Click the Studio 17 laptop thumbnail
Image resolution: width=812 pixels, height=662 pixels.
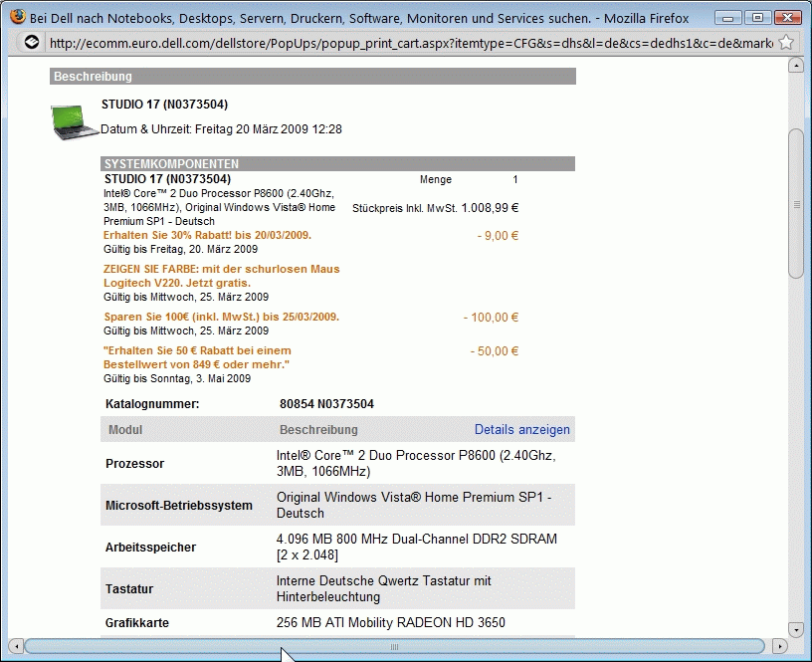(x=75, y=121)
